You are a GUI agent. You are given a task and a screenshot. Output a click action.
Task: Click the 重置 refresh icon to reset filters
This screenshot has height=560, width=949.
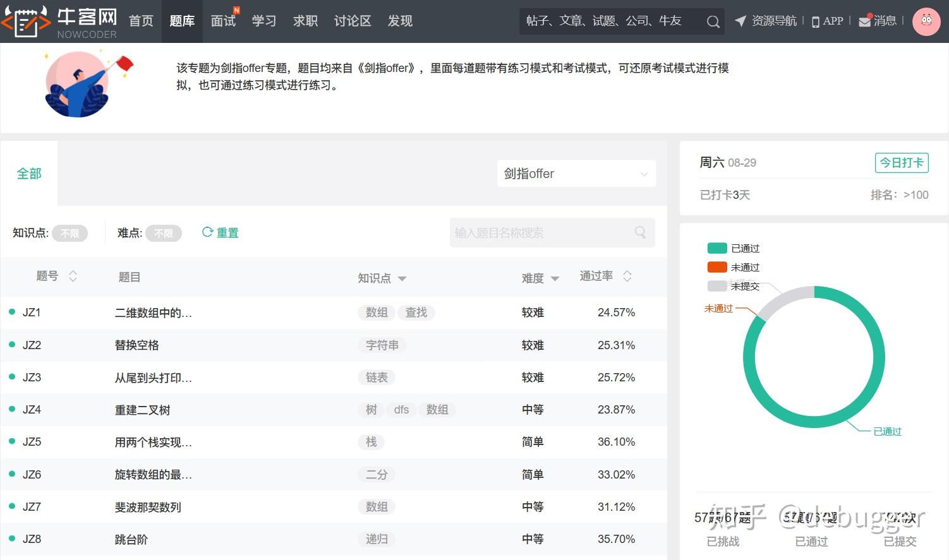pos(207,232)
